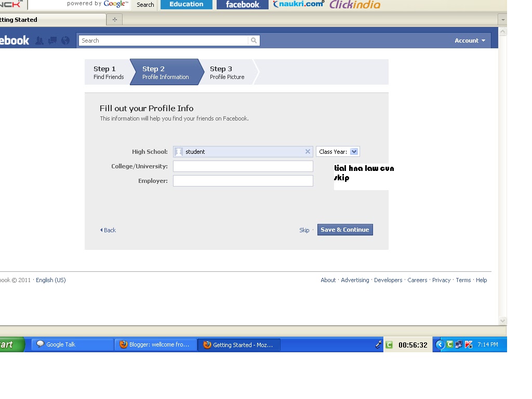532x399 pixels.
Task: Open the Advertising footer link
Action: coord(355,280)
